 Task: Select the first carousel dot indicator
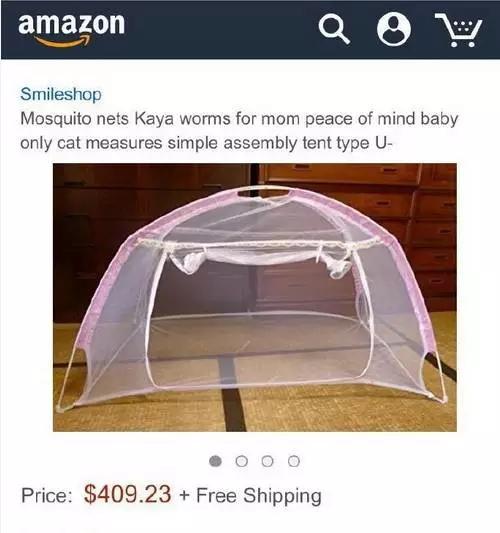tap(215, 461)
